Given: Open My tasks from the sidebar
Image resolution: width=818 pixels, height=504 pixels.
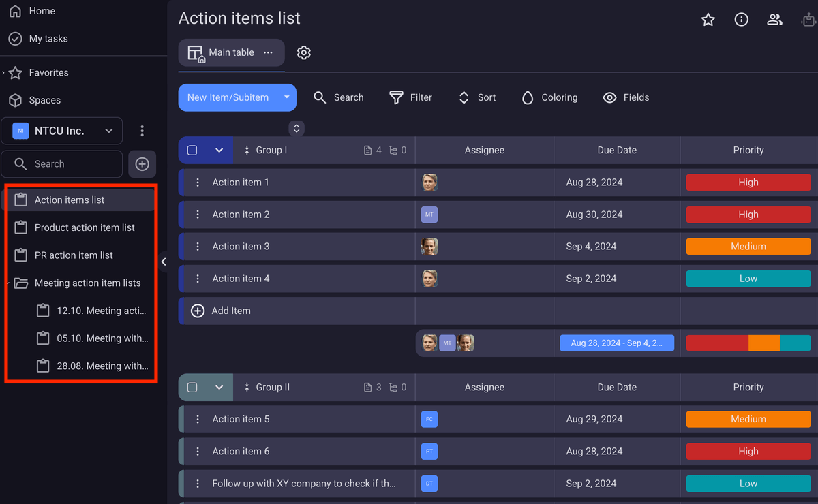Looking at the screenshot, I should click(x=48, y=39).
